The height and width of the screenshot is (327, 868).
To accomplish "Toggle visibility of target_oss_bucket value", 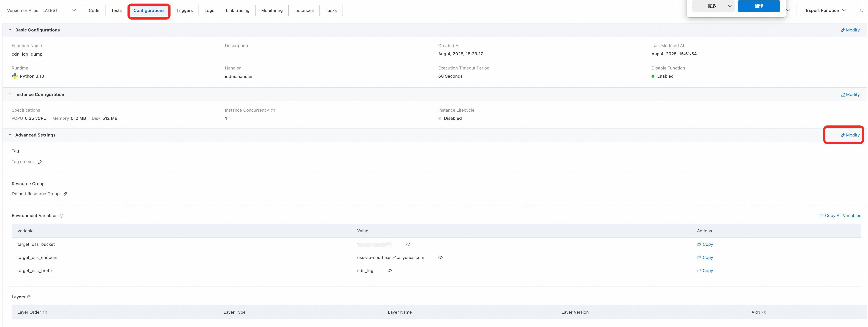I will point(408,244).
